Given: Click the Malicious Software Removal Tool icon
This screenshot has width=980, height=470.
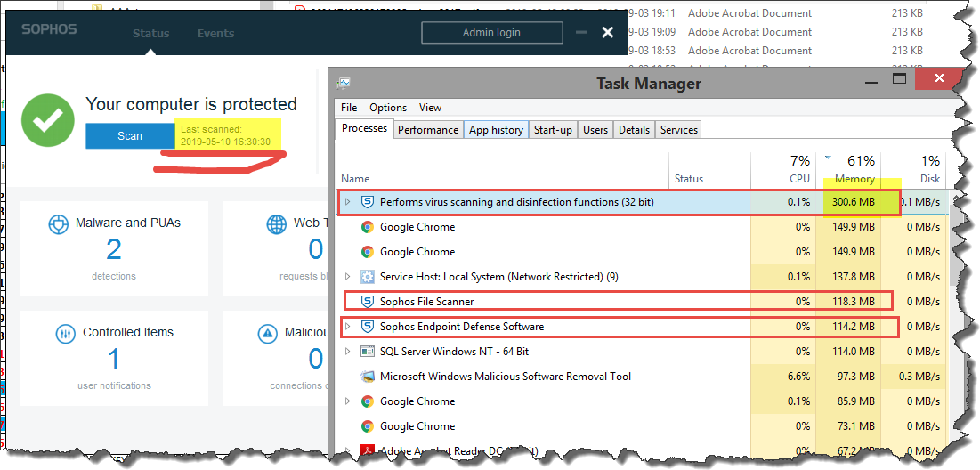Looking at the screenshot, I should (368, 377).
